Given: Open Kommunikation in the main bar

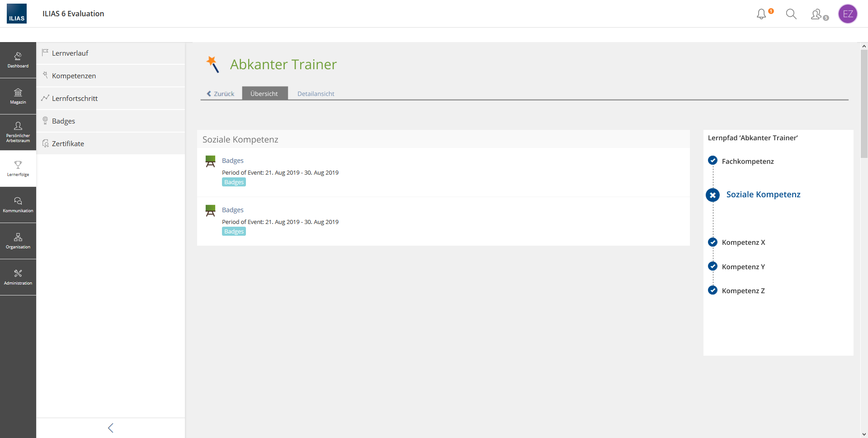Looking at the screenshot, I should (18, 205).
